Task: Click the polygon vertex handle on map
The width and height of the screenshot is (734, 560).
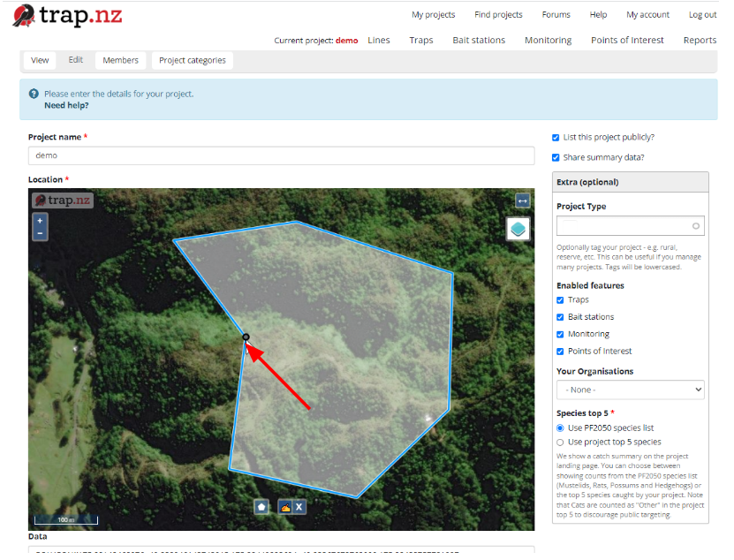Action: point(246,337)
